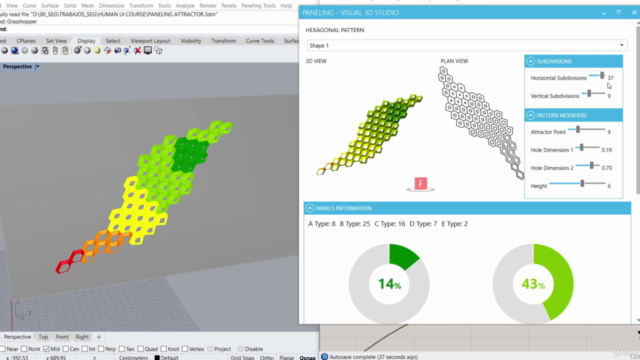Toggle Osnap in status bar

307,358
